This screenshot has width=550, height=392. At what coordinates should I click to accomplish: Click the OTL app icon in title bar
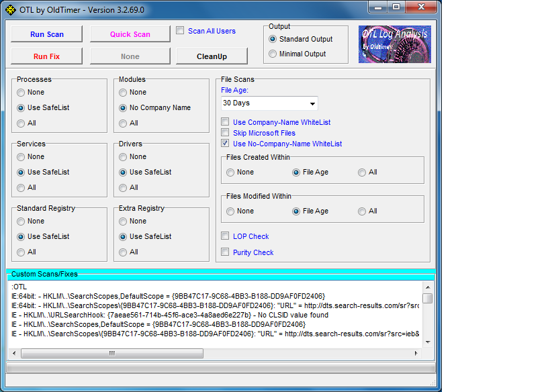[11, 10]
